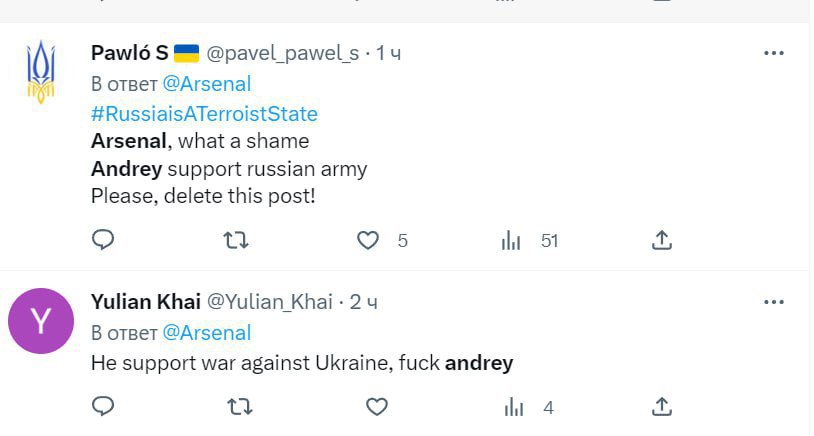814x436 pixels.
Task: Open @Arsenal mention in Yulian Khai's reply
Action: (206, 332)
